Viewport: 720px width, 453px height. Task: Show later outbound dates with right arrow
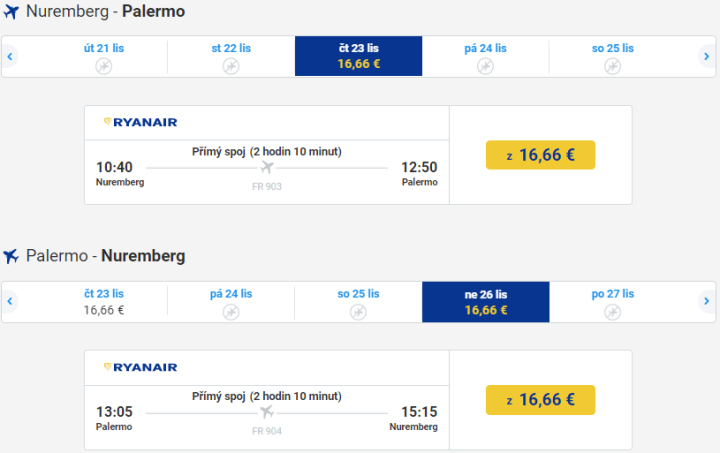[707, 57]
